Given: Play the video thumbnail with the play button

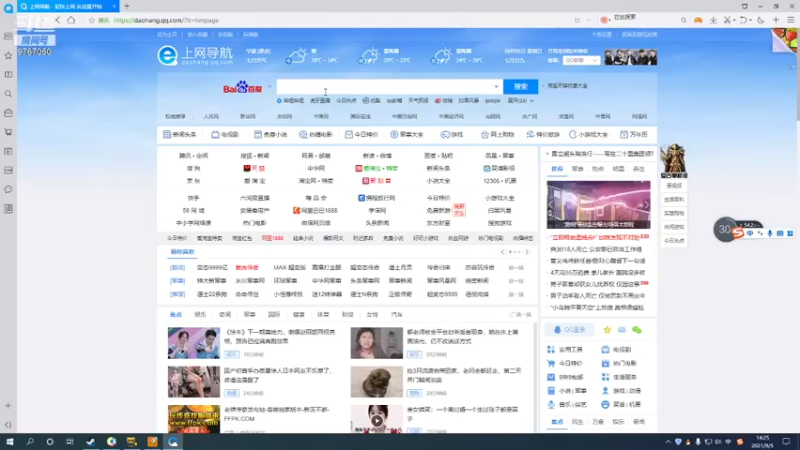Looking at the screenshot, I should click(377, 420).
